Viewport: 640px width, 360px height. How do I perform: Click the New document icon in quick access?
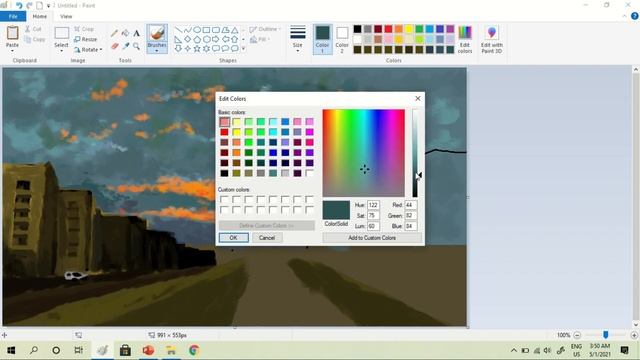point(40,5)
